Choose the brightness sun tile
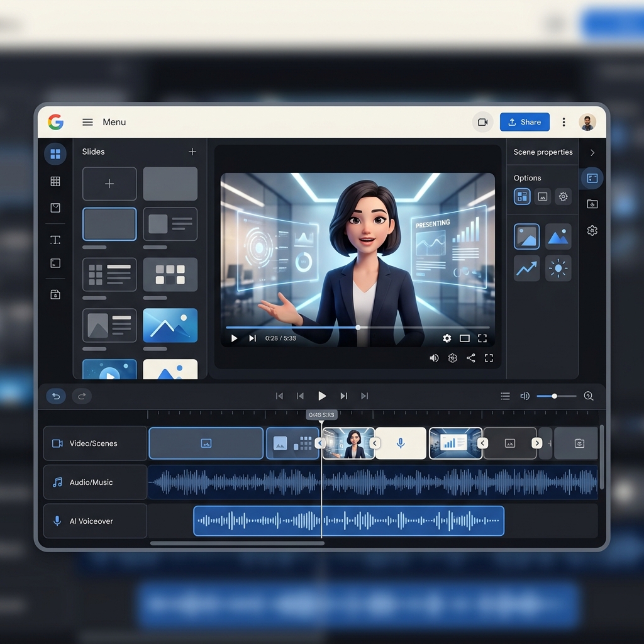 [558, 268]
